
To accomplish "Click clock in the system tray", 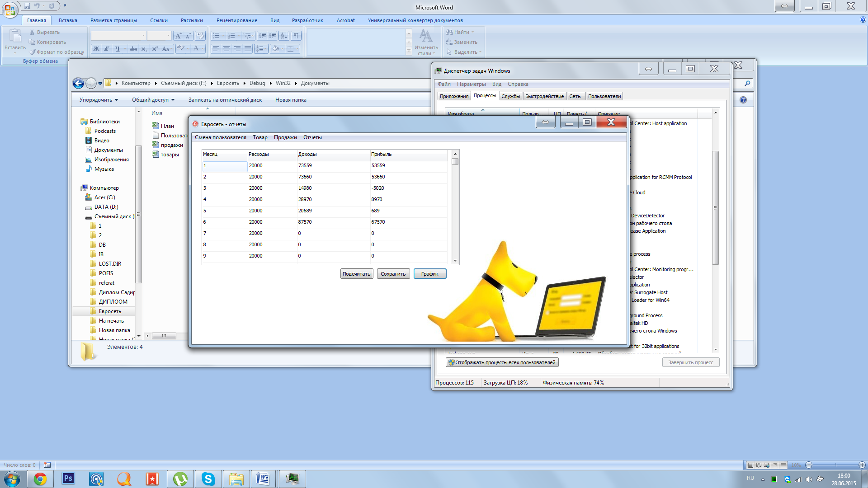I will [x=844, y=479].
